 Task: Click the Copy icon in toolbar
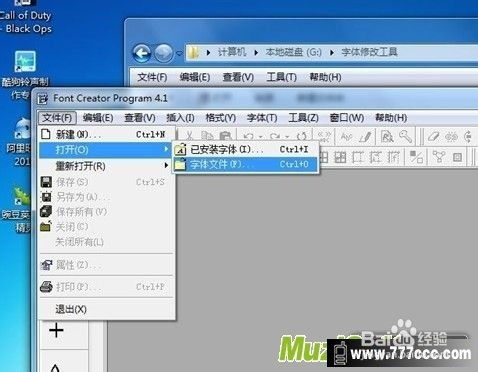pyautogui.click(x=207, y=136)
